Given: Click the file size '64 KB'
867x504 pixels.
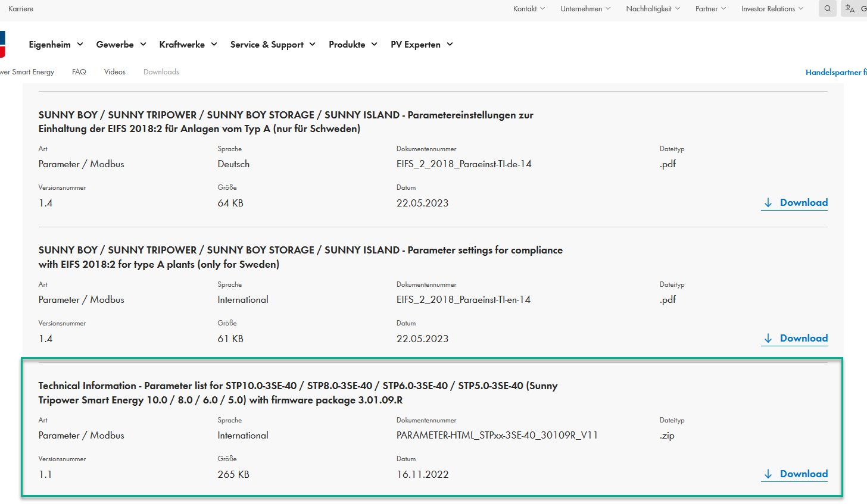Looking at the screenshot, I should pos(230,204).
